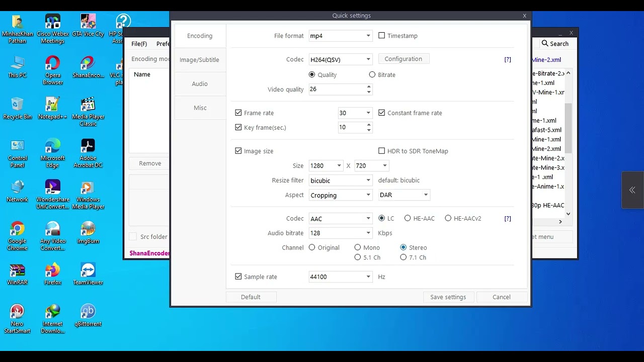Image resolution: width=644 pixels, height=362 pixels.
Task: Expand the Audio bitrate 128 dropdown
Action: coord(340,233)
